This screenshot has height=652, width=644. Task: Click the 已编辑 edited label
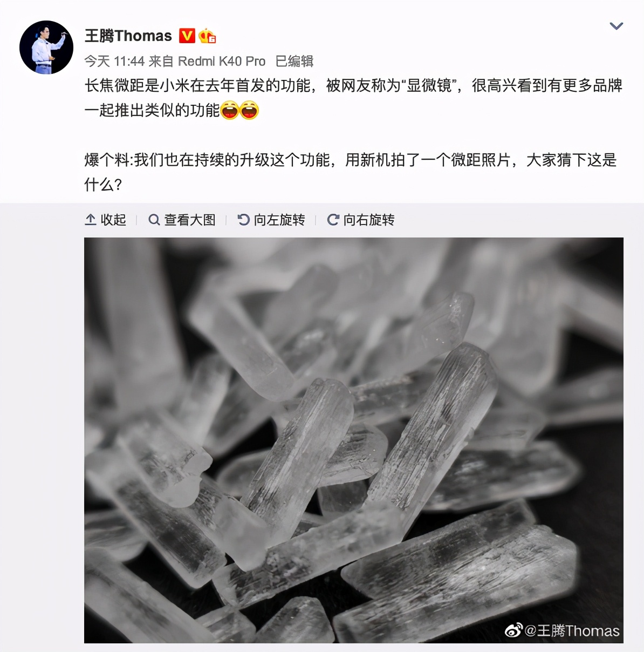tap(294, 61)
